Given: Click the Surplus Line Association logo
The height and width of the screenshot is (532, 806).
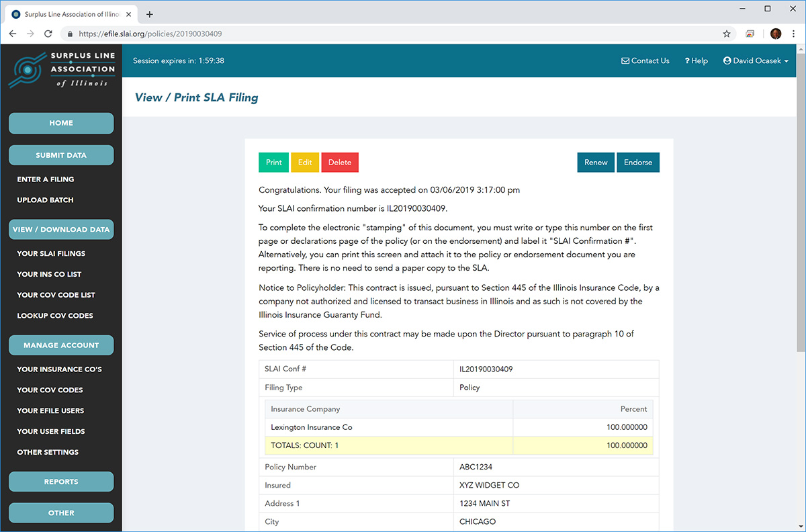Looking at the screenshot, I should point(61,69).
